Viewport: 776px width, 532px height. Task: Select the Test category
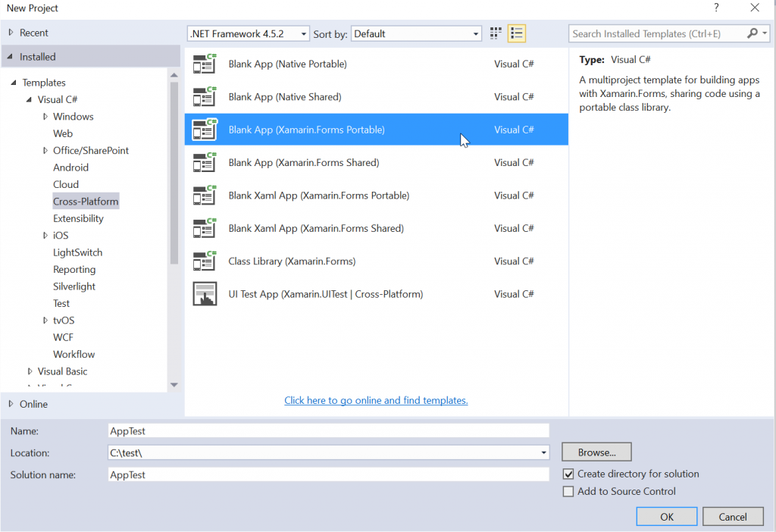61,303
